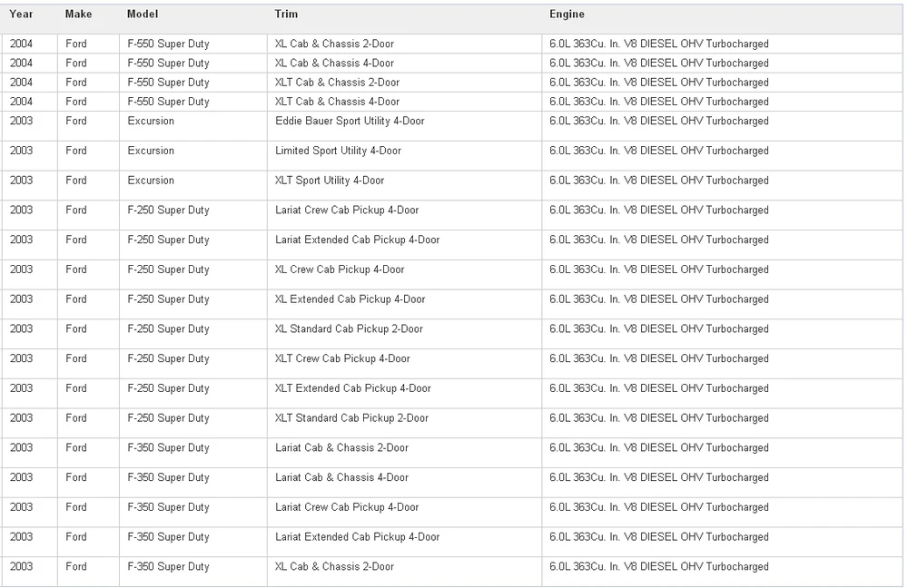Click the Model column header
Screen dimensions: 908x588
[x=143, y=14]
